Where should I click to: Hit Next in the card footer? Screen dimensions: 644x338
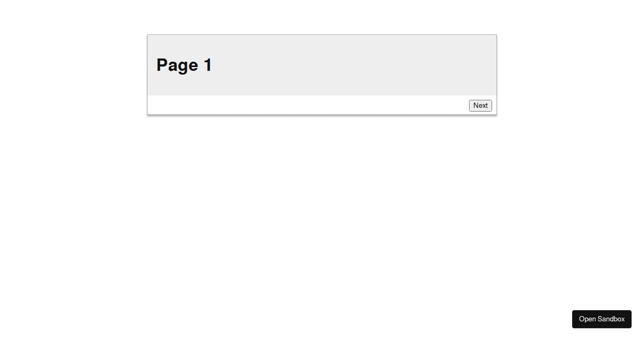click(480, 106)
